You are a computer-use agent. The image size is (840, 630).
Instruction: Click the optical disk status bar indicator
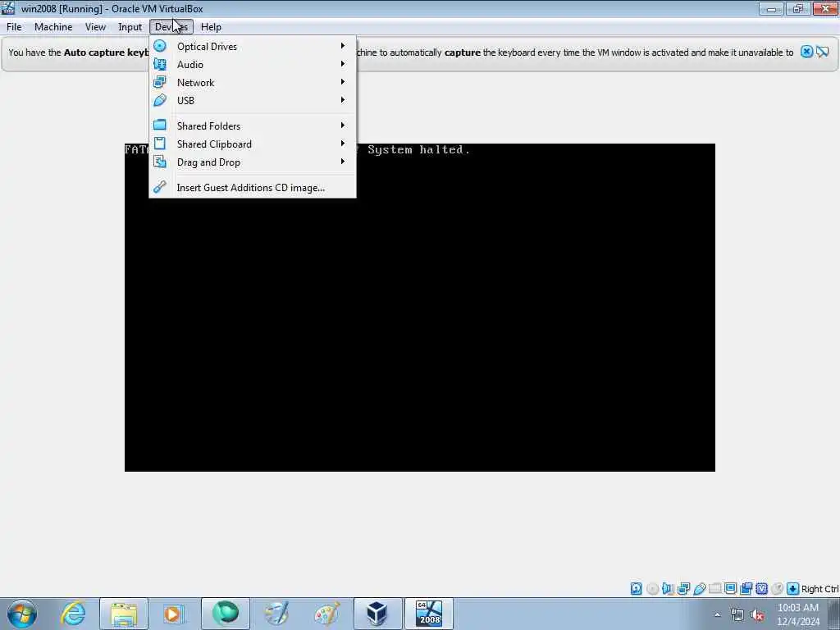pos(652,589)
